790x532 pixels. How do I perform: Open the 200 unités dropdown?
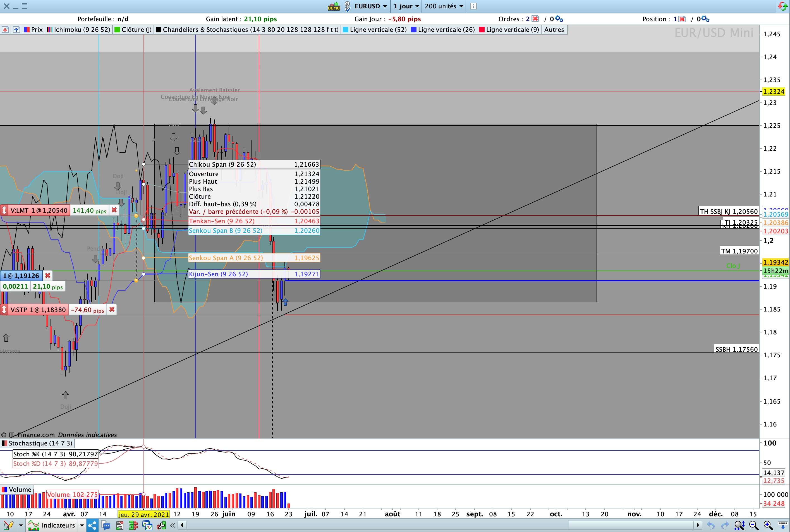click(444, 6)
